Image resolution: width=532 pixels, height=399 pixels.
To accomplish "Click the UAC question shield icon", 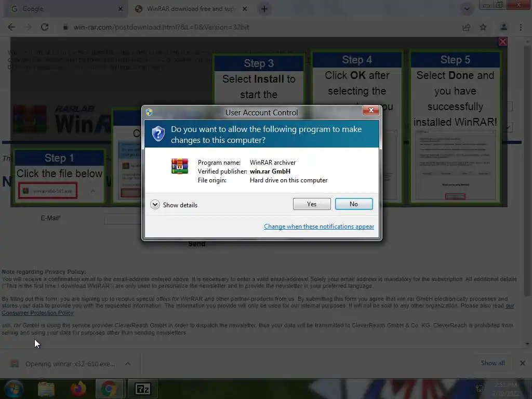I will click(x=158, y=134).
